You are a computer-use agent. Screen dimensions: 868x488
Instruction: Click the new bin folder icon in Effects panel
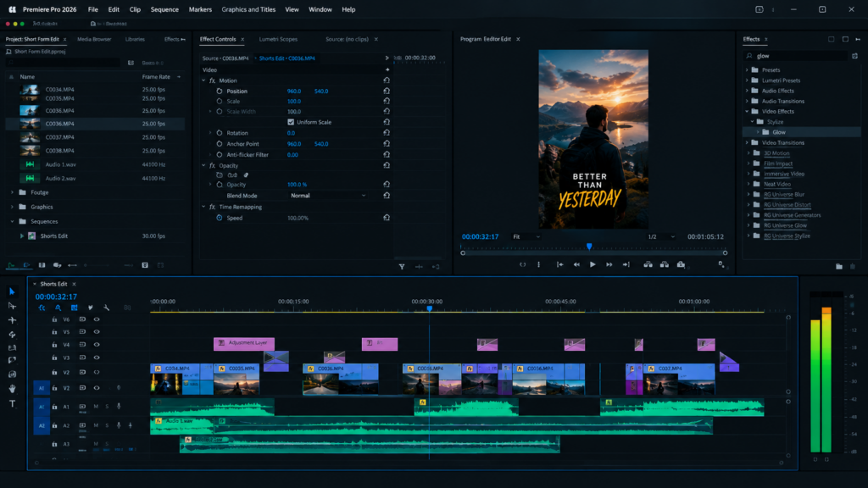[839, 267]
